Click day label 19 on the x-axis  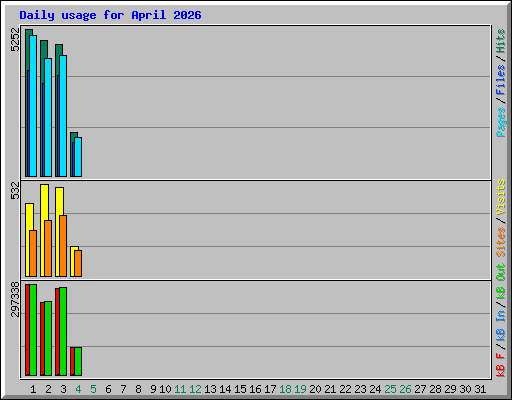coord(300,389)
